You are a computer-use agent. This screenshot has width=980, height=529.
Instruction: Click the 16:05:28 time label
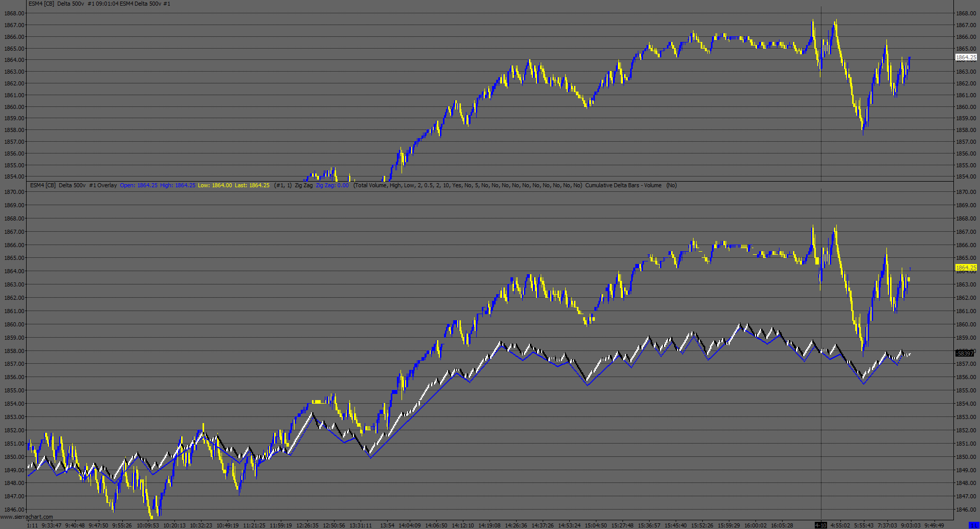(782, 525)
